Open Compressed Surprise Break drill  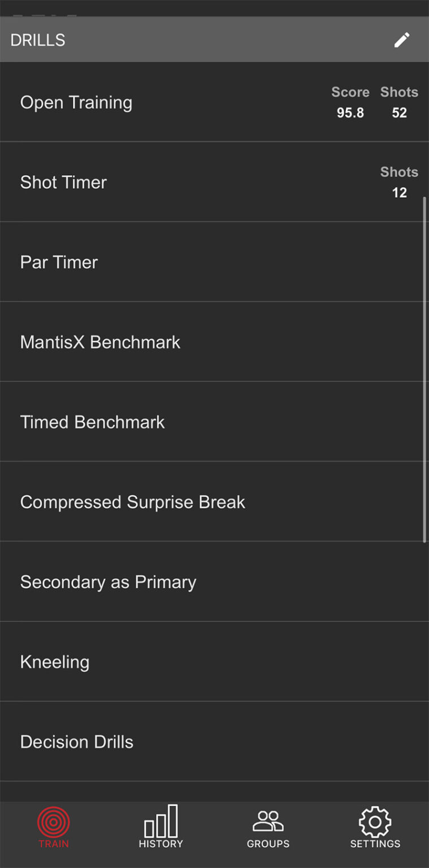point(132,502)
